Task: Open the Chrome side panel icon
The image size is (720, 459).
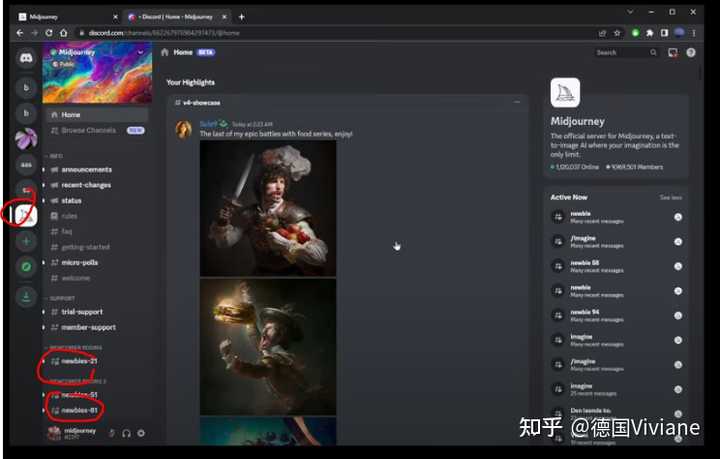Action: pos(664,33)
